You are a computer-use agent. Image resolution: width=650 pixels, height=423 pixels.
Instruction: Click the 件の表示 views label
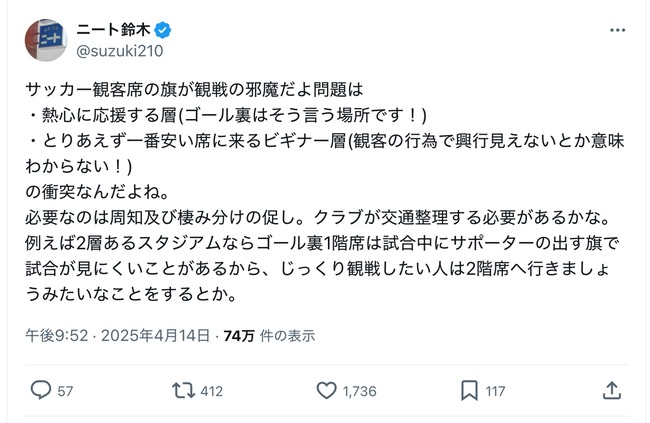287,335
